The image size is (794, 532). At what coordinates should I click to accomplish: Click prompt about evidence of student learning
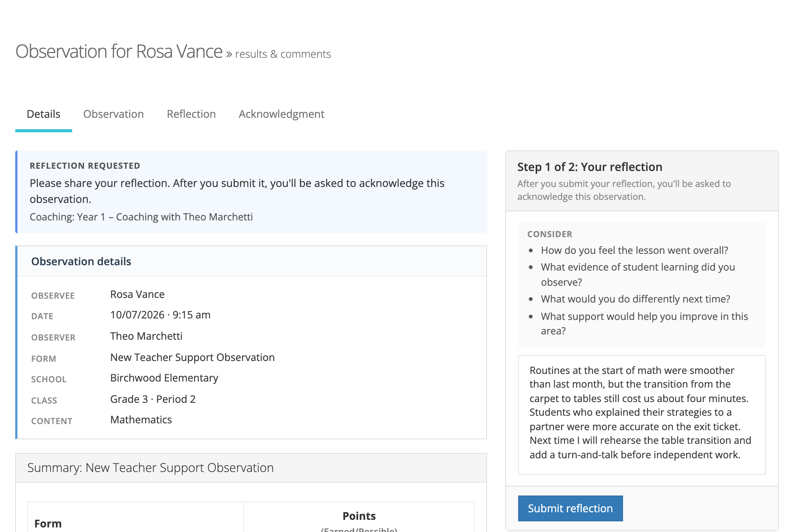click(638, 274)
